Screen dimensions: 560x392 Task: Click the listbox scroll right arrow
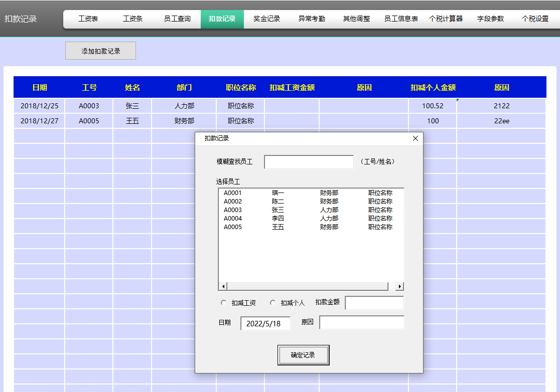[399, 286]
